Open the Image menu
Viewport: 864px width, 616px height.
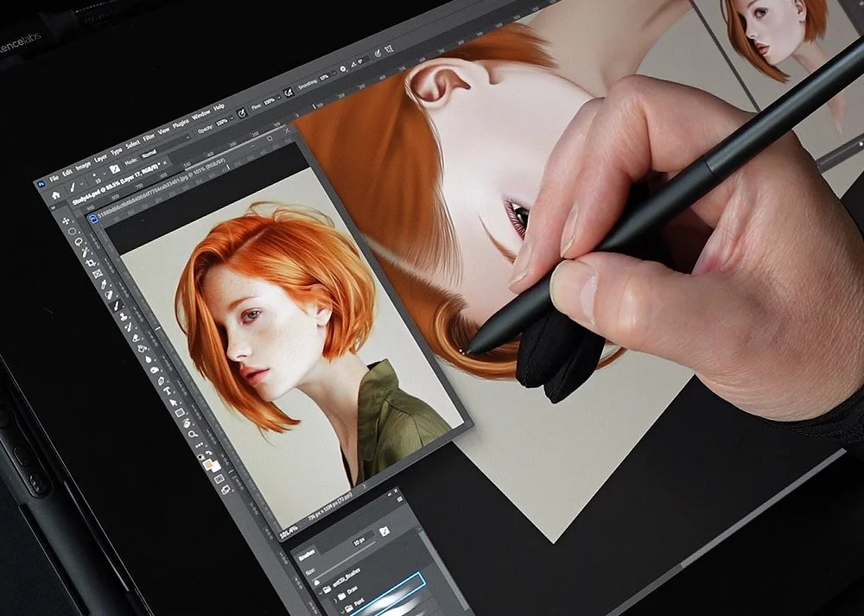tap(83, 166)
